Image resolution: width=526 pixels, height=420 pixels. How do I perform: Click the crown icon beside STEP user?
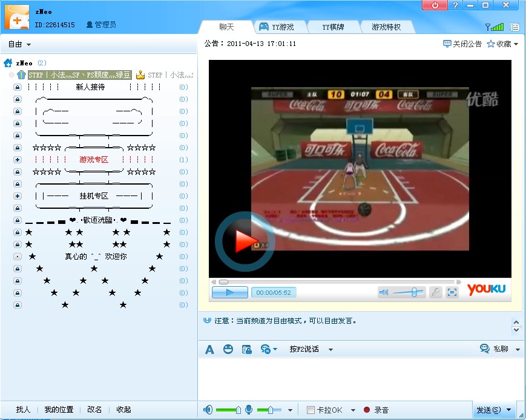pos(140,75)
